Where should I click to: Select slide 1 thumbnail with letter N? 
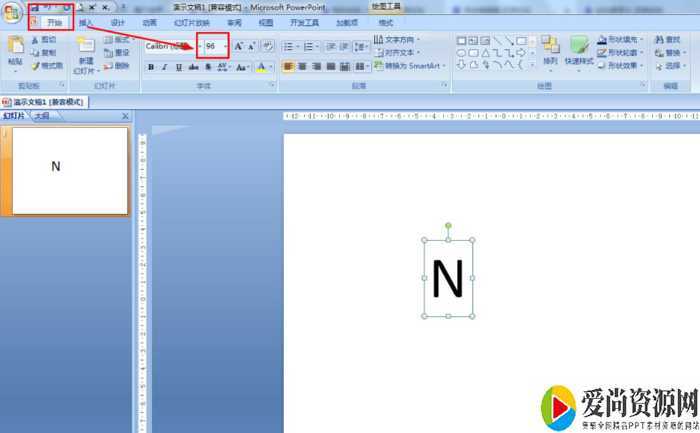point(68,171)
